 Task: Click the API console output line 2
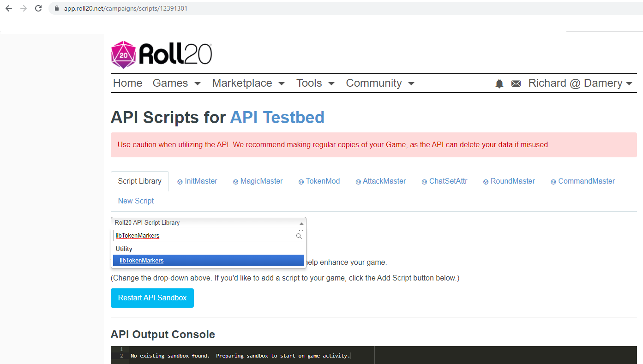coord(240,356)
